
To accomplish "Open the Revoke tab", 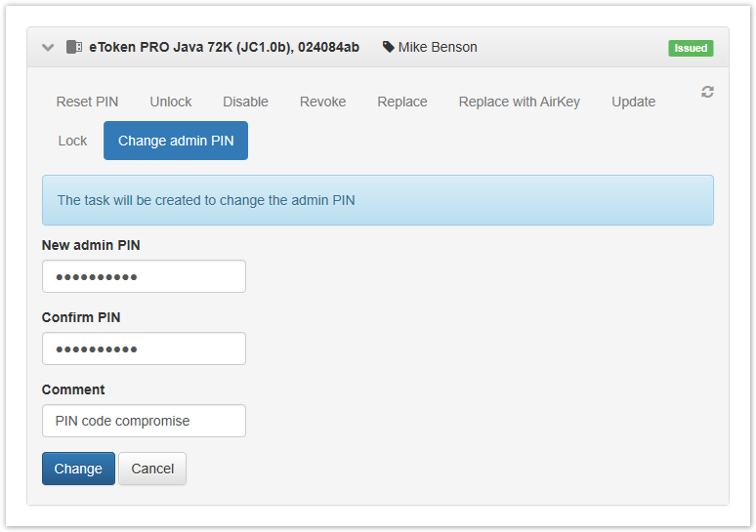I will pos(323,102).
